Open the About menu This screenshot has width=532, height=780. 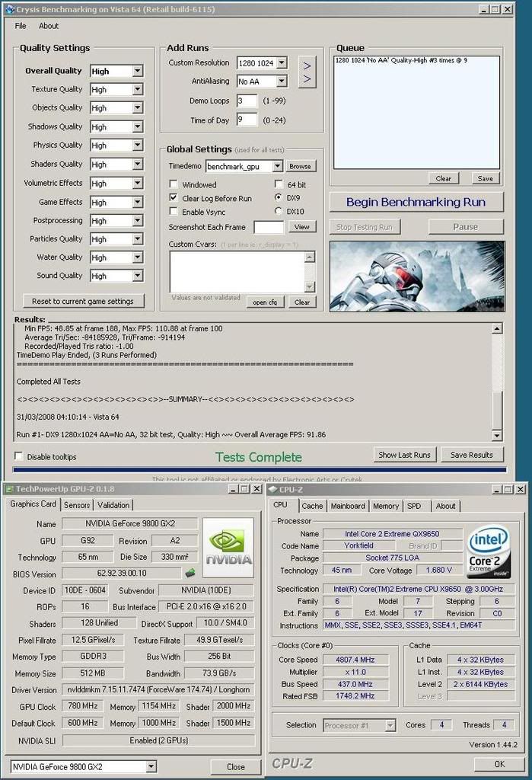click(49, 26)
